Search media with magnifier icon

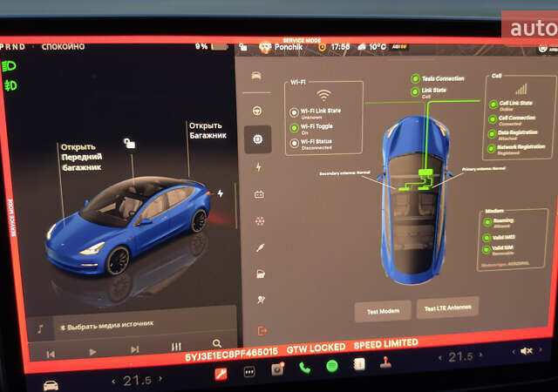tap(217, 343)
